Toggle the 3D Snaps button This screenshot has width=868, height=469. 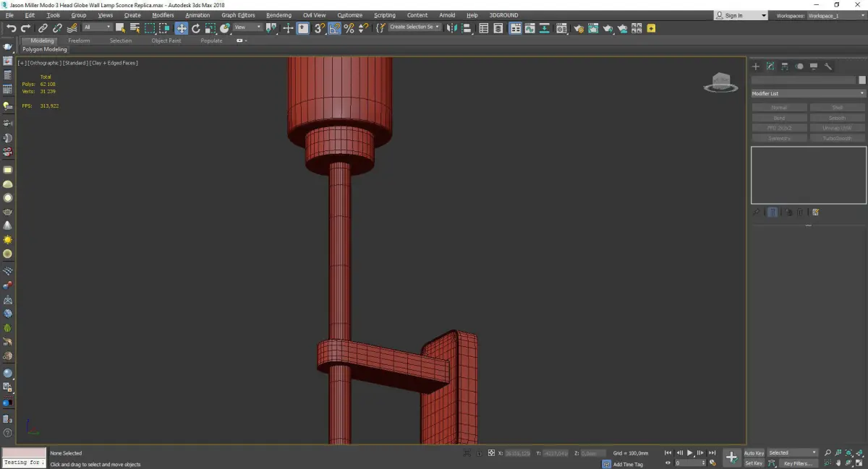pyautogui.click(x=319, y=28)
